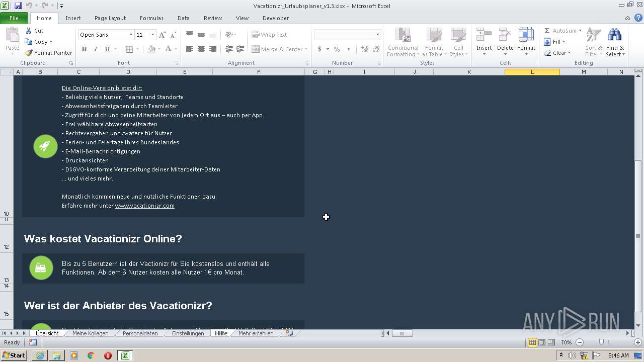Apply Percent Style icon
The height and width of the screenshot is (362, 644).
tap(337, 49)
